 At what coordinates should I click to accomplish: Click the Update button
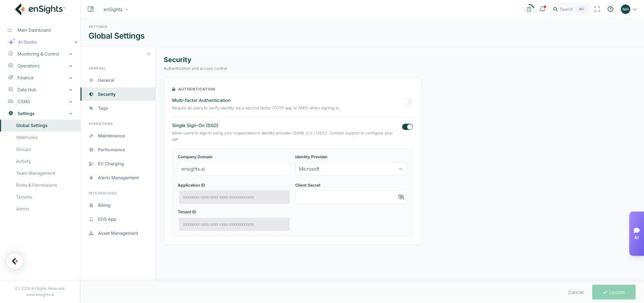[x=614, y=292]
